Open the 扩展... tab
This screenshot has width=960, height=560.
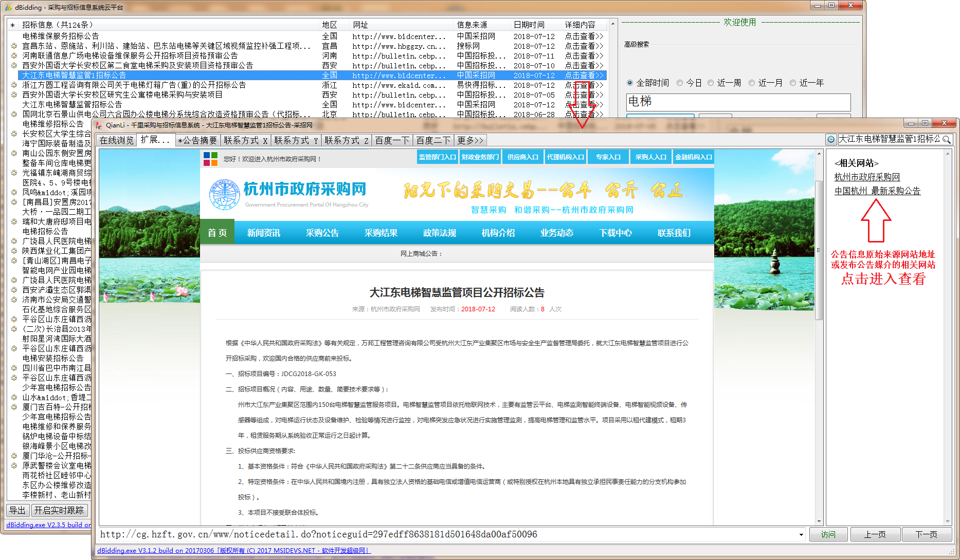pos(155,140)
